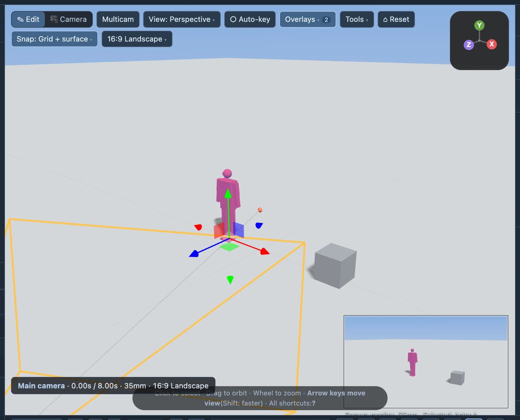Click the green ground-plane move handle
The width and height of the screenshot is (520, 420).
[229, 246]
